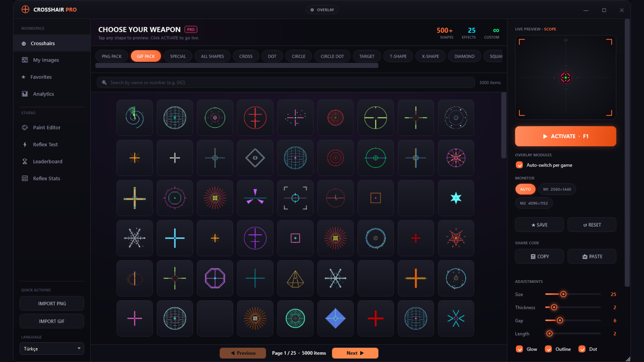
Task: Select the AUTO monitor option
Action: click(x=525, y=189)
